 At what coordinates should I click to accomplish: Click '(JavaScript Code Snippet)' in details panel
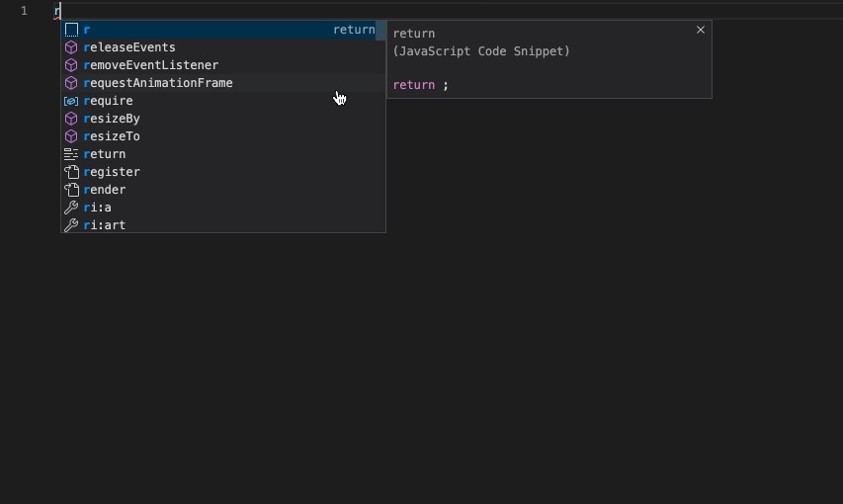481,51
